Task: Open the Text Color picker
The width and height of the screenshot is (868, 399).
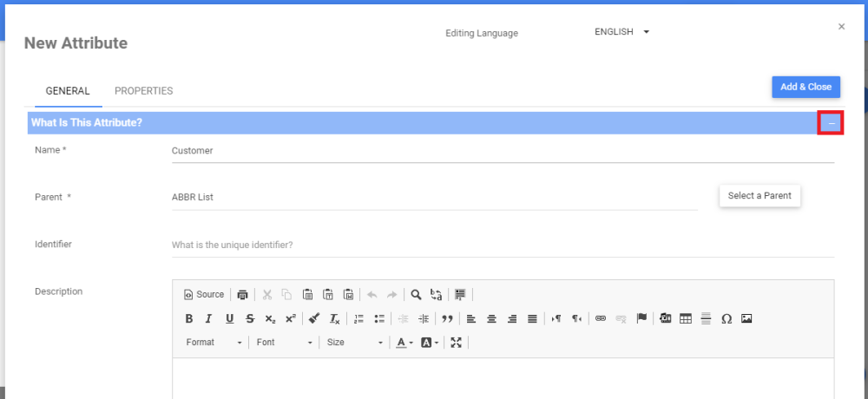Action: click(404, 343)
